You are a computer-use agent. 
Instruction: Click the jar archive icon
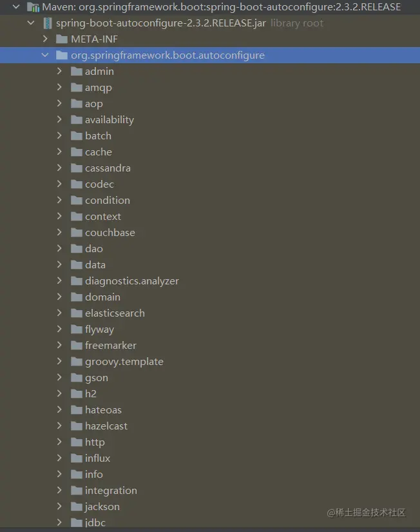(x=48, y=23)
